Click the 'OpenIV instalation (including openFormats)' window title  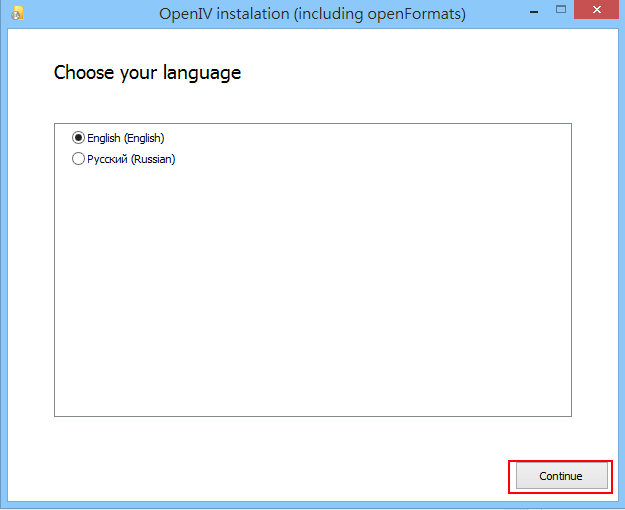[312, 14]
